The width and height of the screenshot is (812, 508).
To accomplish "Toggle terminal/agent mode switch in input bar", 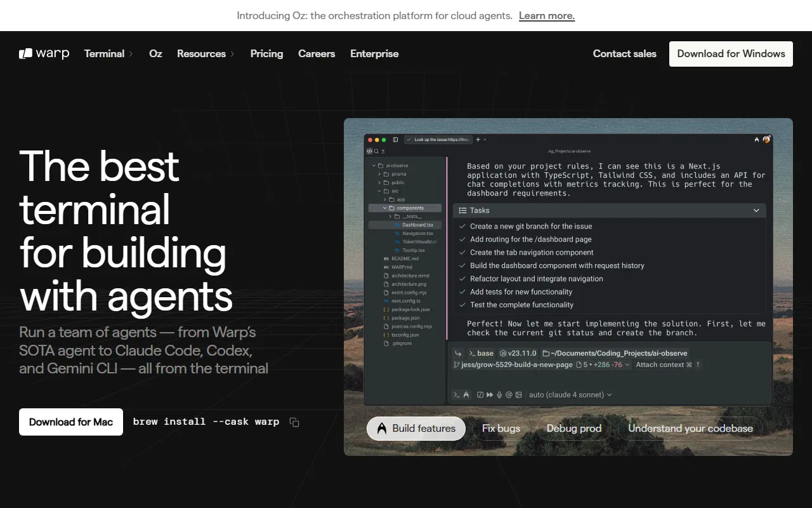I will 461,395.
